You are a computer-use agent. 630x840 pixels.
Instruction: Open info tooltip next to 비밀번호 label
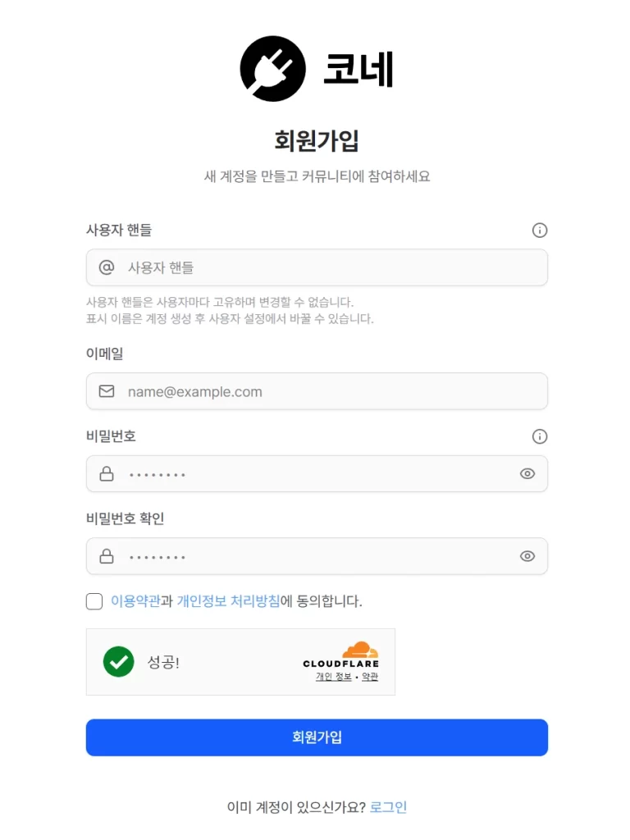(x=540, y=436)
